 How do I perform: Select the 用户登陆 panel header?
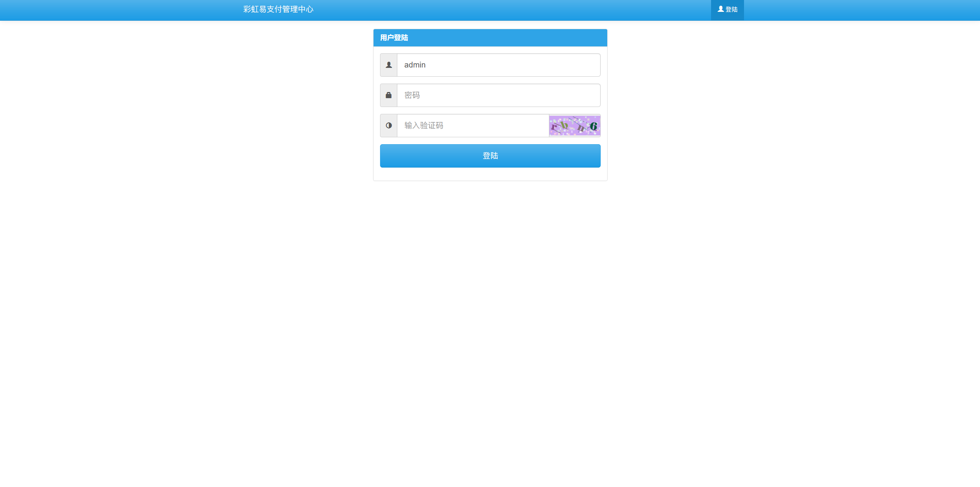[x=393, y=38]
